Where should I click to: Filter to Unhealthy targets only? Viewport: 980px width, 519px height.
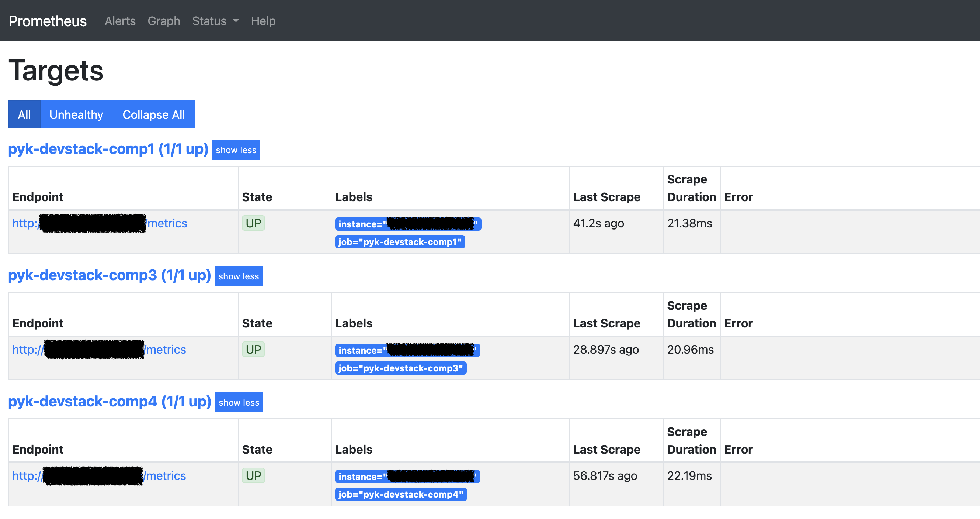pyautogui.click(x=76, y=114)
